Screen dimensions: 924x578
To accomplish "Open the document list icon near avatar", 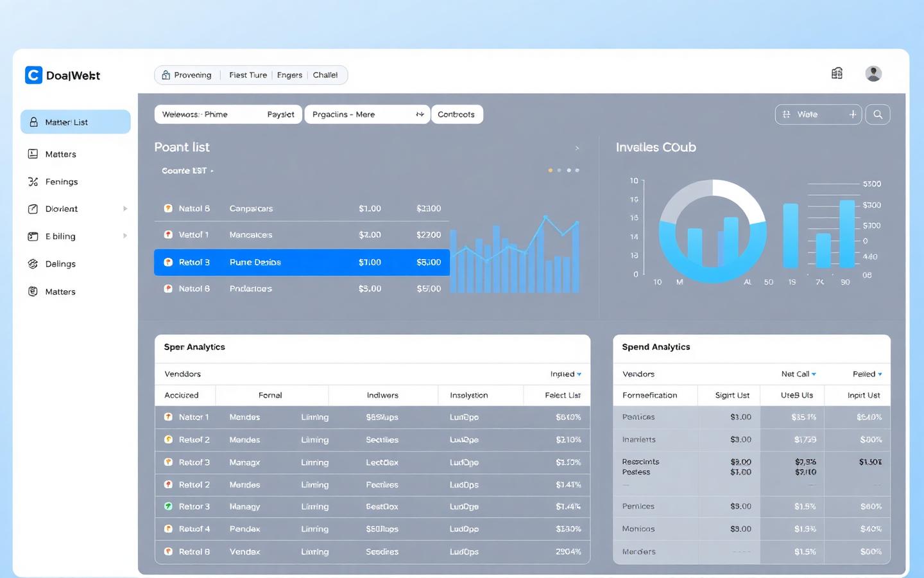I will (837, 73).
